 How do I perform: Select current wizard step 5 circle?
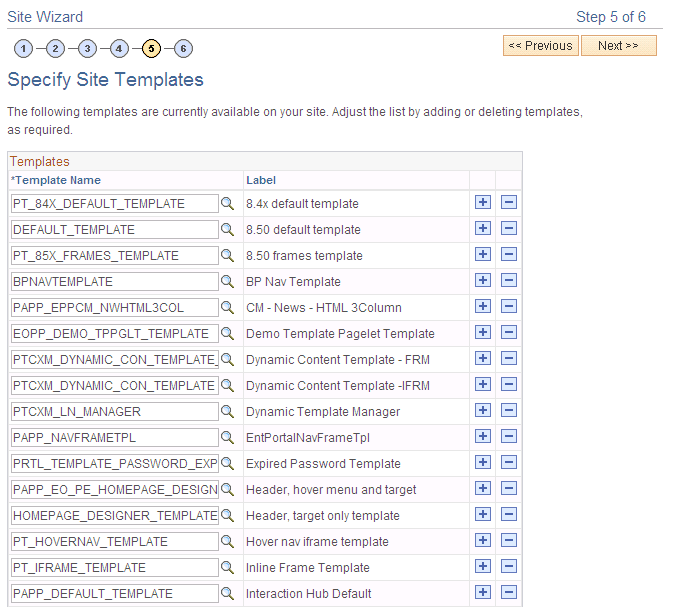pos(151,49)
